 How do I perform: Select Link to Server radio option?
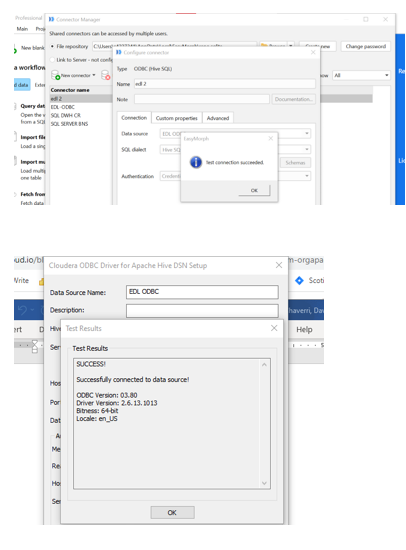(x=53, y=60)
